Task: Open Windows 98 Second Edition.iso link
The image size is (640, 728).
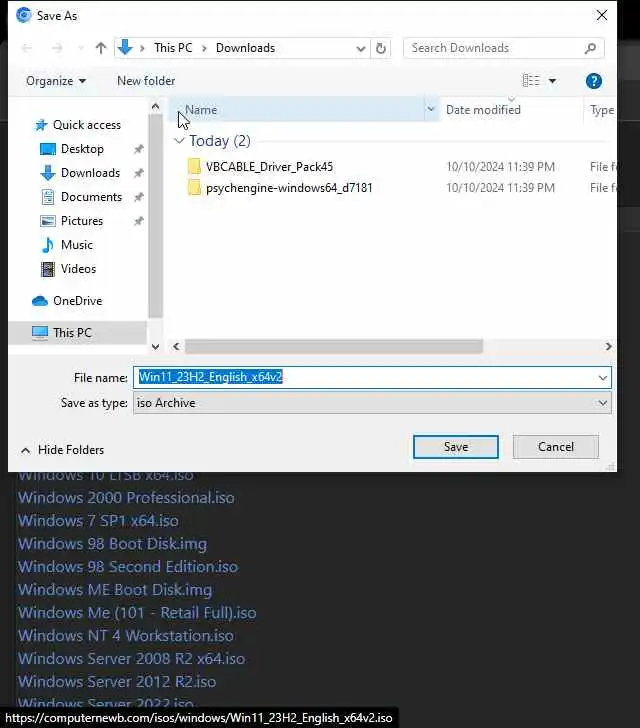Action: [128, 567]
